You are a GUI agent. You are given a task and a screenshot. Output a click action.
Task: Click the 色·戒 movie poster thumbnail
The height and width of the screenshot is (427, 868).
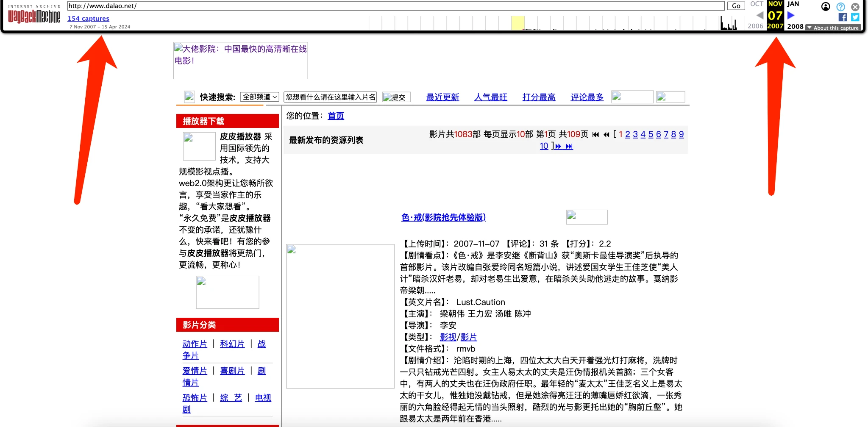340,316
